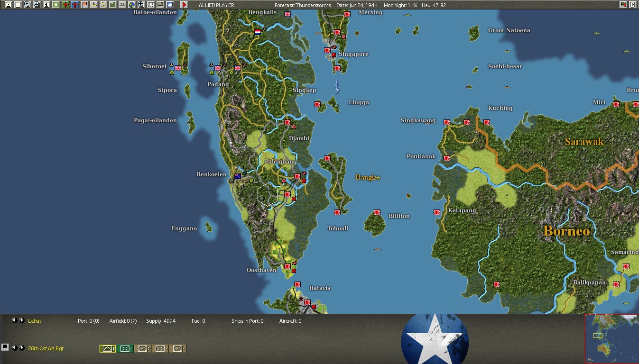Select the red plane on green icon
Viewport: 639px width, 364px height.
pyautogui.click(x=65, y=5)
